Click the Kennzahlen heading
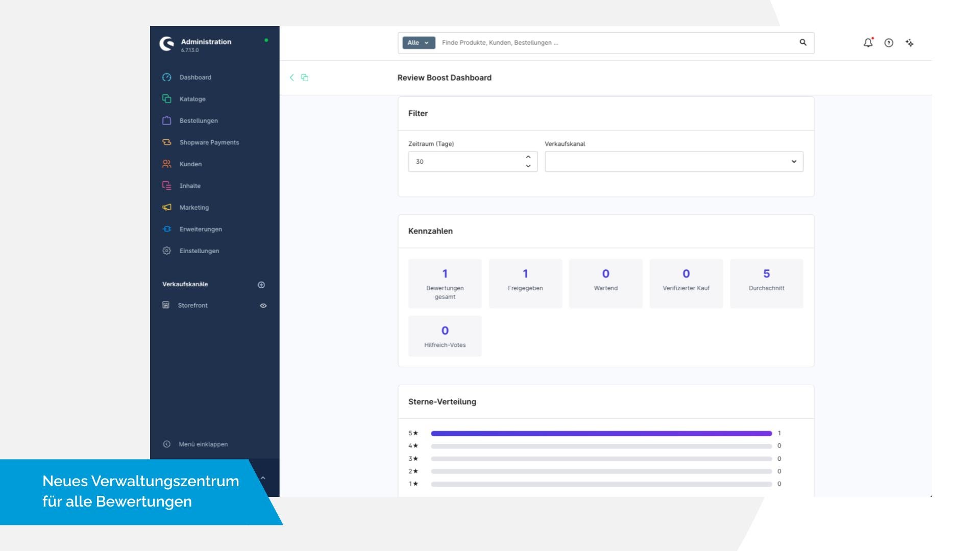This screenshot has width=980, height=551. click(430, 231)
